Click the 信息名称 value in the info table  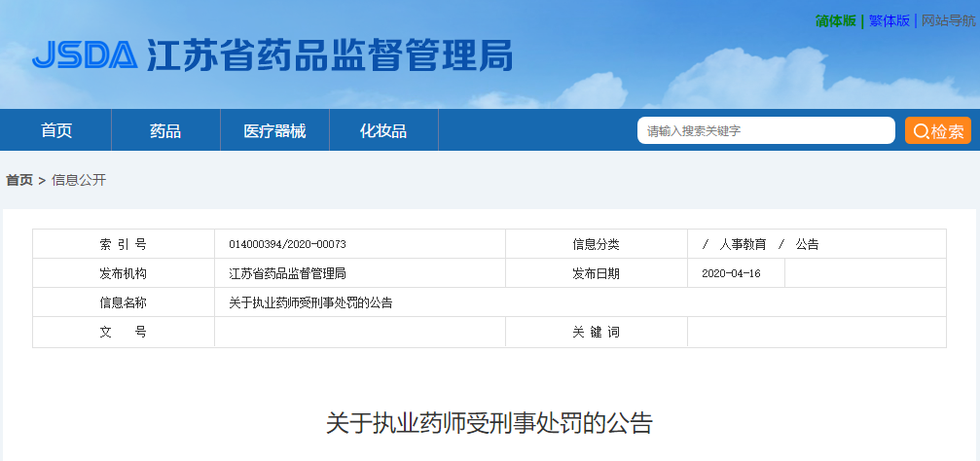point(310,303)
